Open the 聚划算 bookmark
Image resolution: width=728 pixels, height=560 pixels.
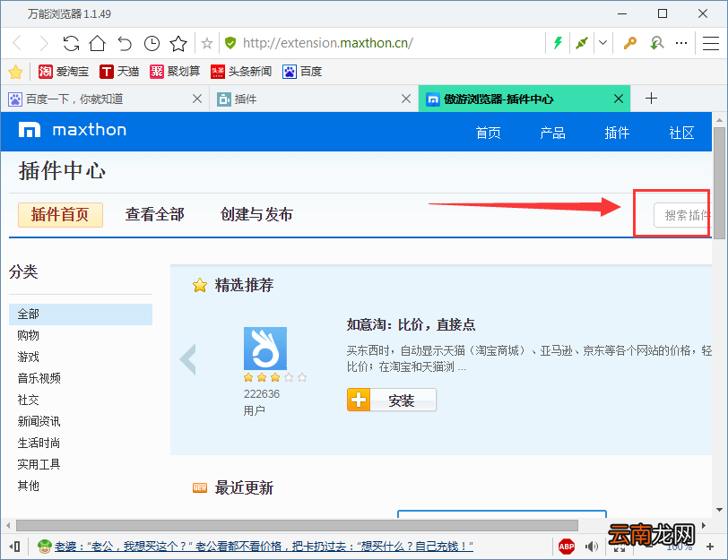point(175,72)
